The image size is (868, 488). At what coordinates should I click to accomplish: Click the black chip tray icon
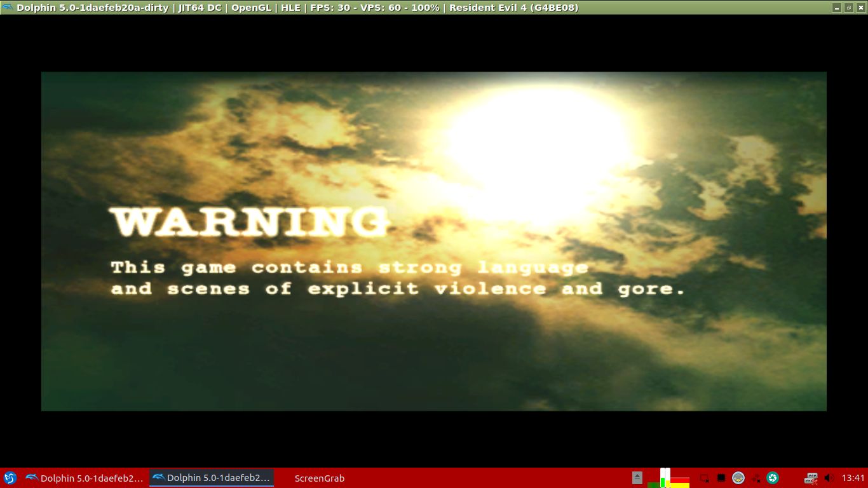point(721,478)
